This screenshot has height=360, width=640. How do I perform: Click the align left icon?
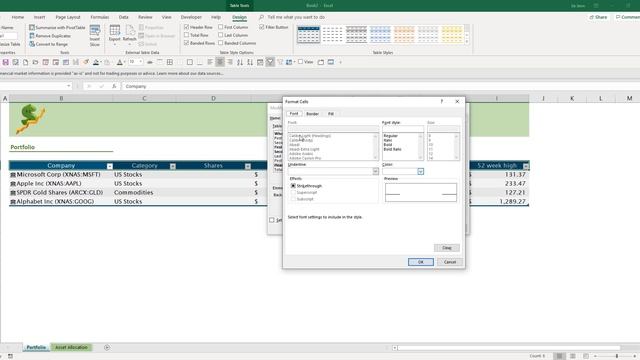pyautogui.click(x=210, y=62)
